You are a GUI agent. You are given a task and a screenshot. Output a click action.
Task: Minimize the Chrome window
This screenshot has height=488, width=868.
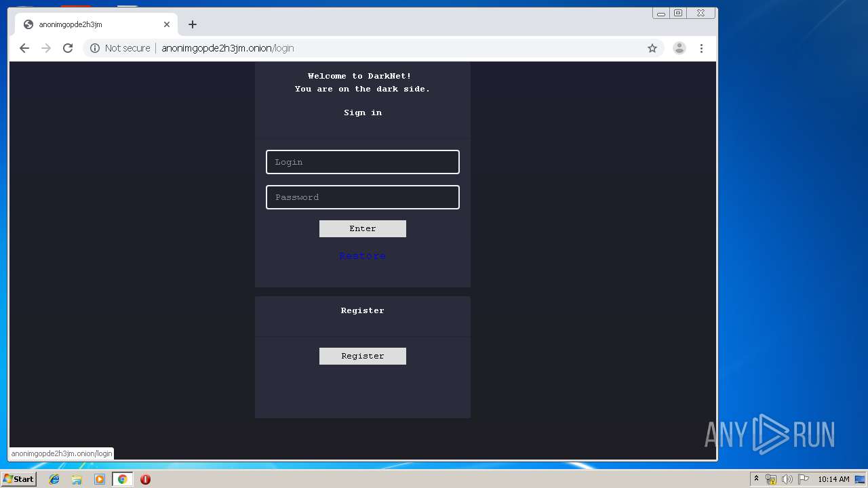(x=661, y=13)
